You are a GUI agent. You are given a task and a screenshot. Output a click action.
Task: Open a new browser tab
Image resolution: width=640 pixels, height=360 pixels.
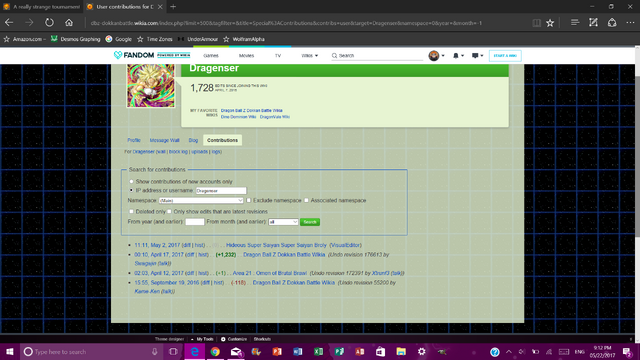(173, 7)
